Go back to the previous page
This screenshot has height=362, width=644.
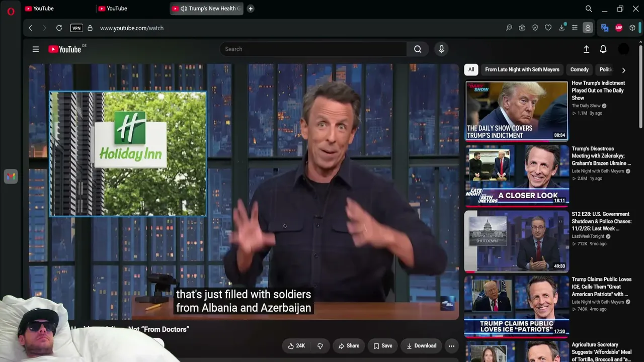coord(31,28)
